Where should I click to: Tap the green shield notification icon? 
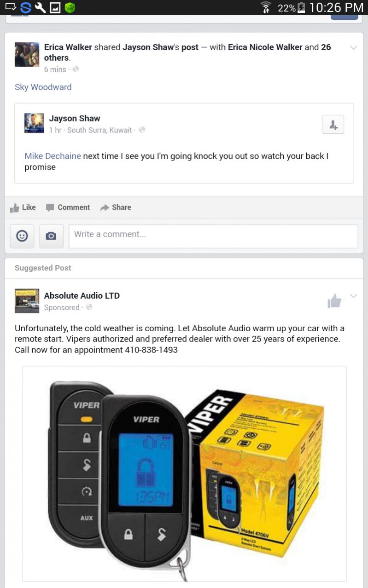click(x=70, y=7)
